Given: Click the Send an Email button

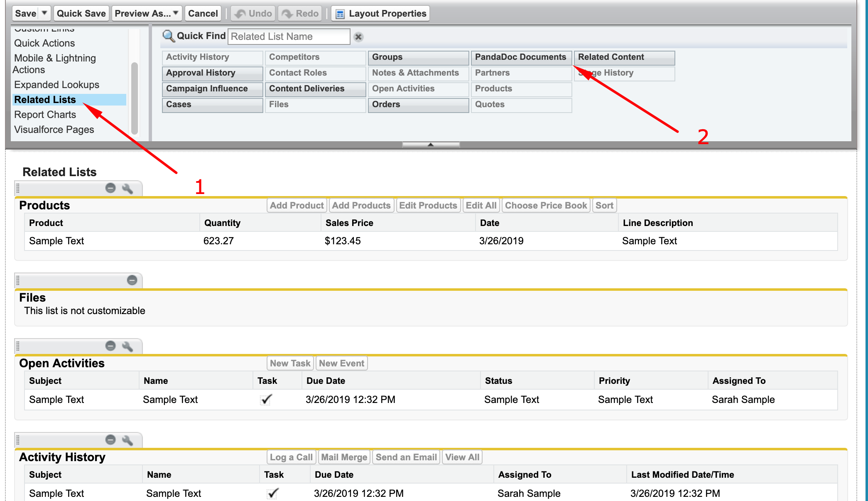Looking at the screenshot, I should click(406, 457).
